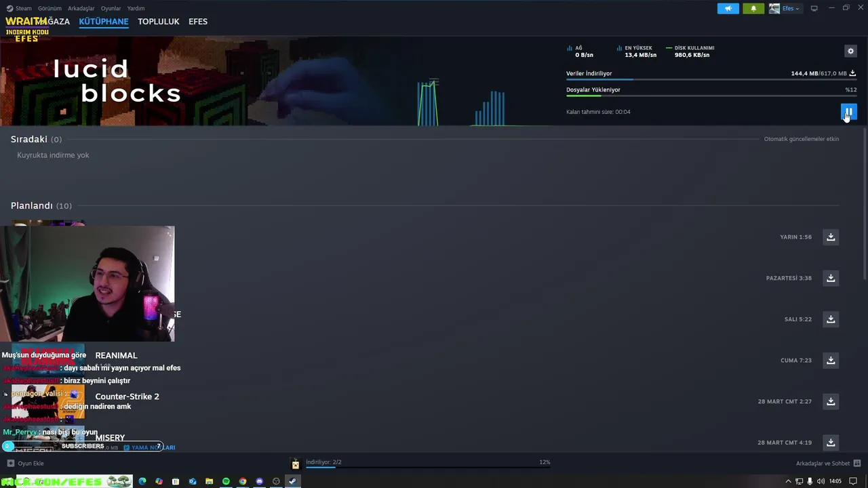
Task: Click the Dosyalar Yükleniyor progress bar
Action: coord(711,96)
